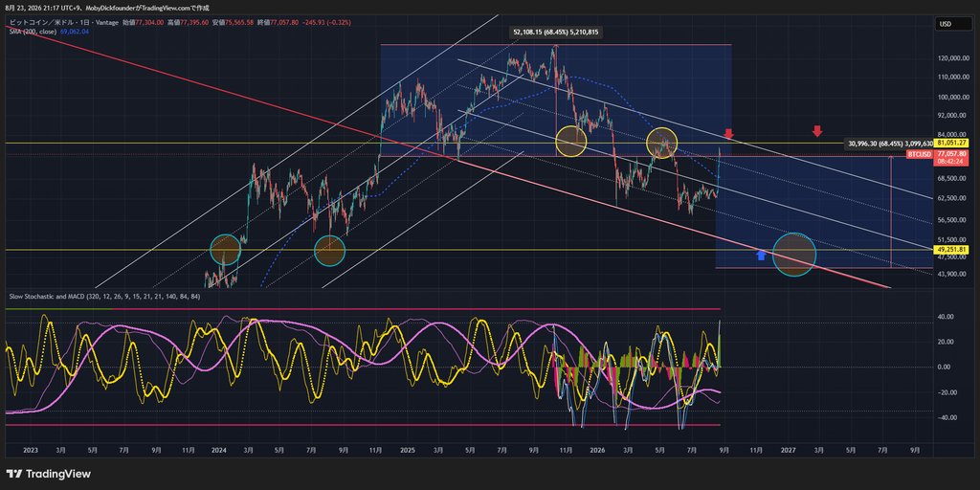Click the 120,000.00 price axis label

954,58
